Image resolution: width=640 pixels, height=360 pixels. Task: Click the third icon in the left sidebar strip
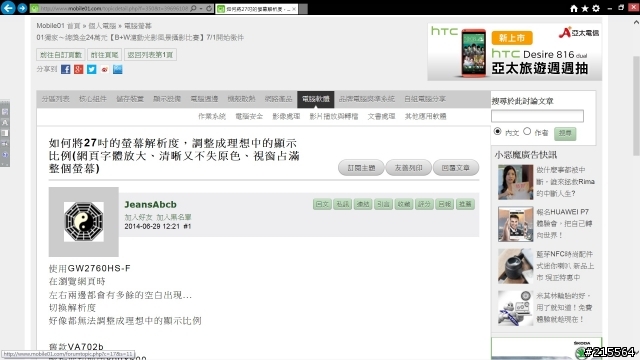[5, 133]
